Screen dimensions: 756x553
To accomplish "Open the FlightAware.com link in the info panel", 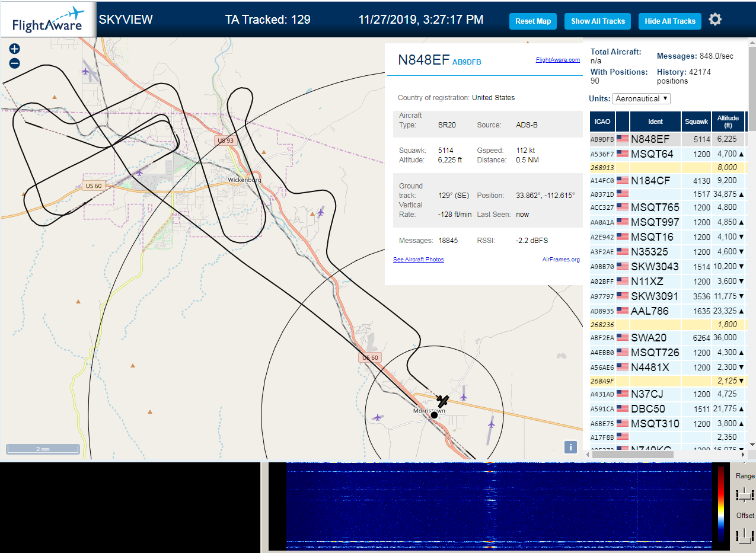I will pos(557,60).
